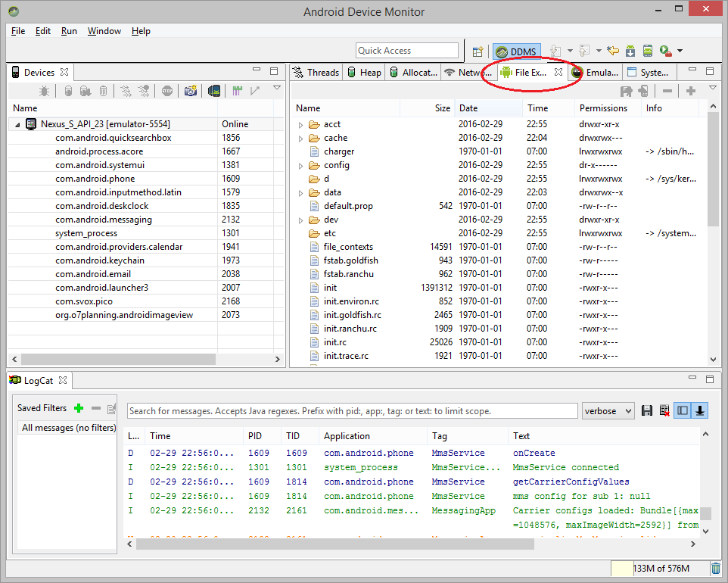
Task: Toggle display of saved filters view
Action: click(x=682, y=410)
